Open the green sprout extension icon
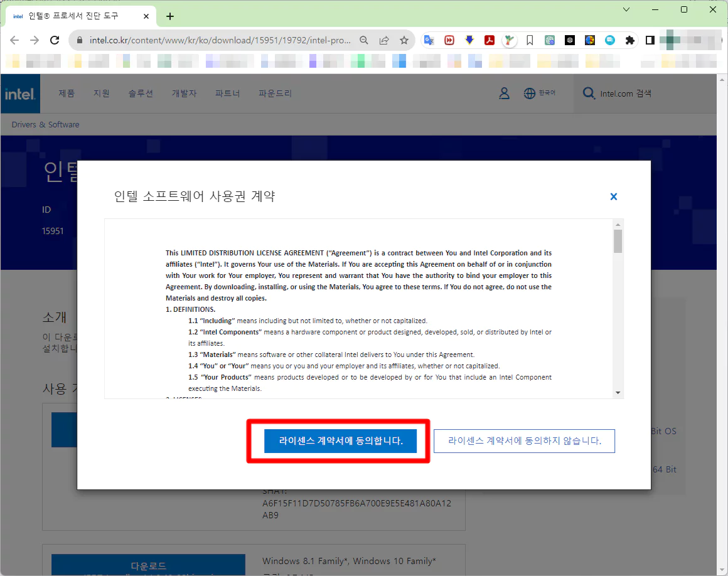The height and width of the screenshot is (576, 728). point(510,40)
